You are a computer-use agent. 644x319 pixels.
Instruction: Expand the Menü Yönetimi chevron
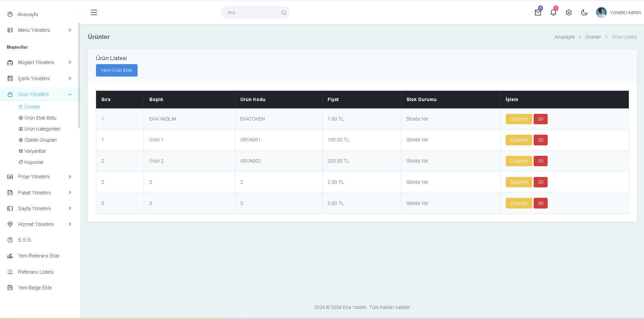70,30
